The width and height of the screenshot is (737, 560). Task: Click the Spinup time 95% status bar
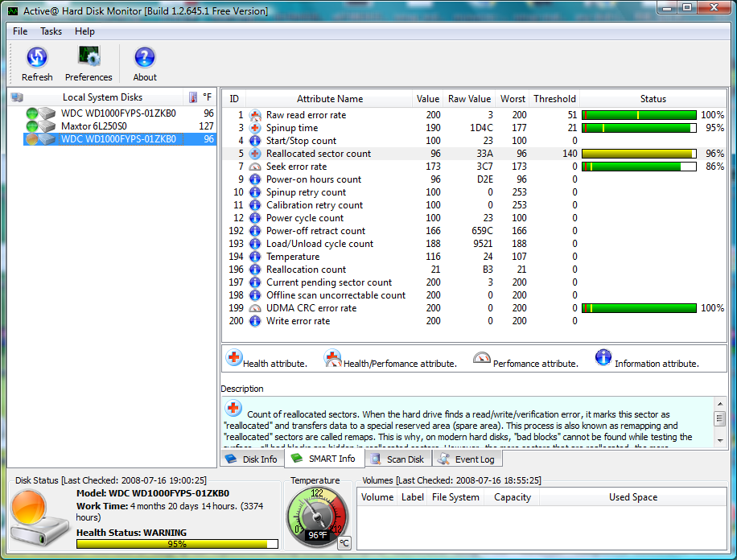point(639,128)
